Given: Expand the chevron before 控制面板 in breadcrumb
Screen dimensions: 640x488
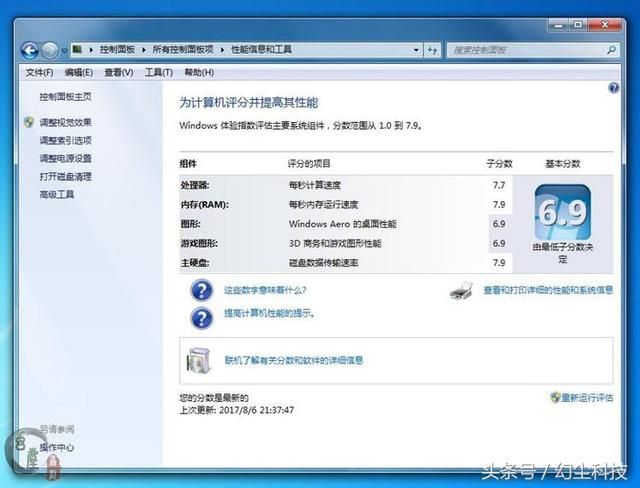Looking at the screenshot, I should tap(91, 50).
